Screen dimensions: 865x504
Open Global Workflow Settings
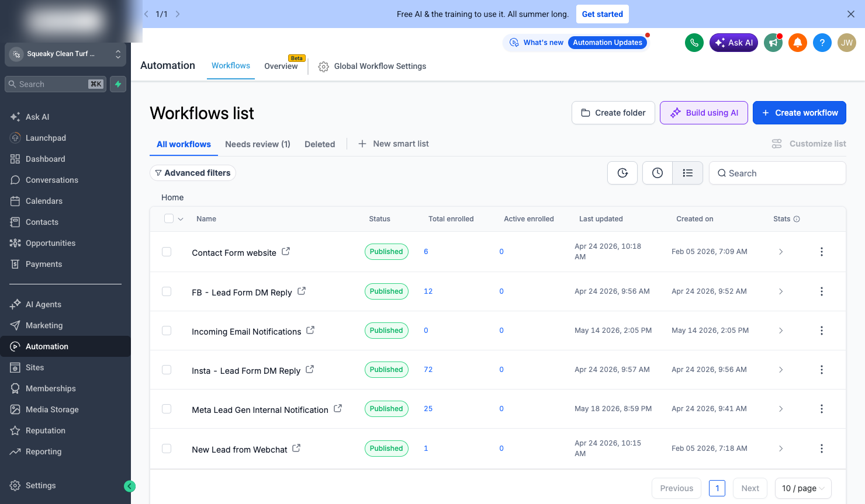372,67
